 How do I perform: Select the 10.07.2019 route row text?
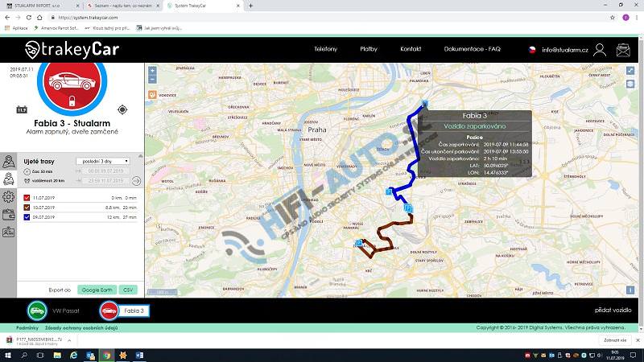tap(44, 208)
